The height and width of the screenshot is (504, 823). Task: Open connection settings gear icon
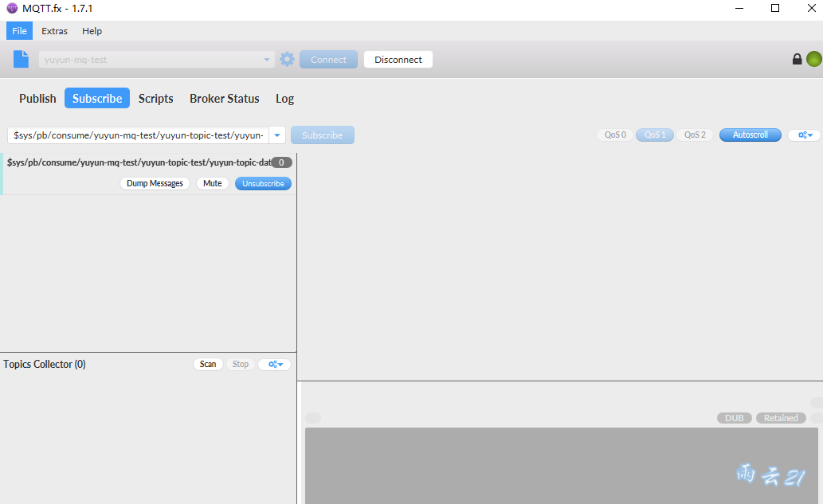[x=287, y=59]
